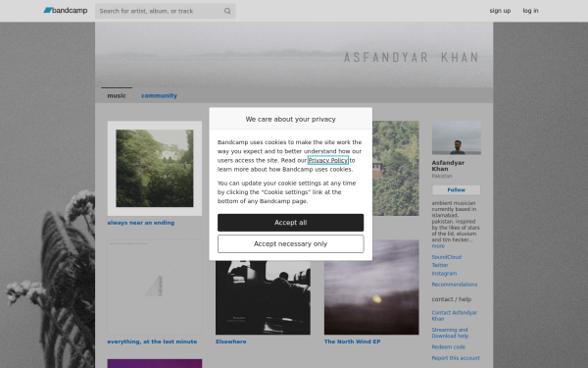Open everything, at the last minute cover

click(155, 288)
